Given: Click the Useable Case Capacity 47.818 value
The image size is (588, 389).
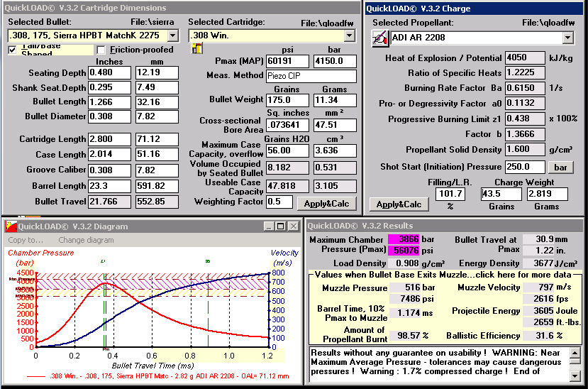Looking at the screenshot, I should (288, 186).
